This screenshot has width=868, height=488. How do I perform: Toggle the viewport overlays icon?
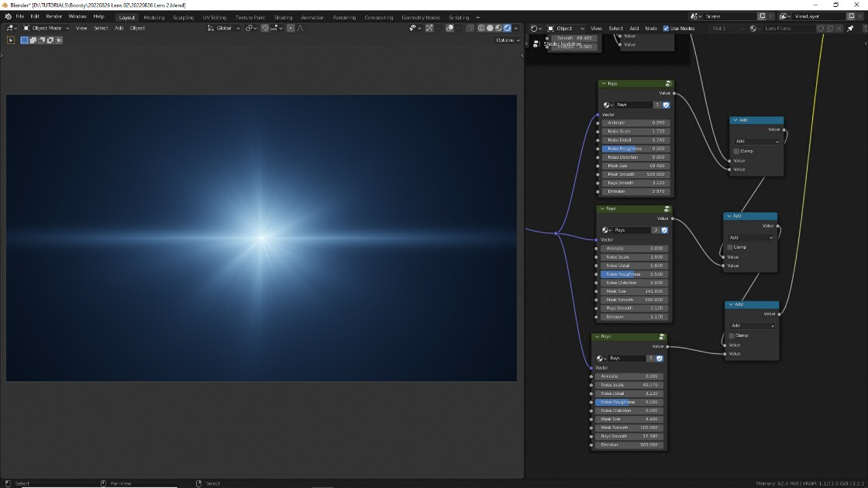449,28
